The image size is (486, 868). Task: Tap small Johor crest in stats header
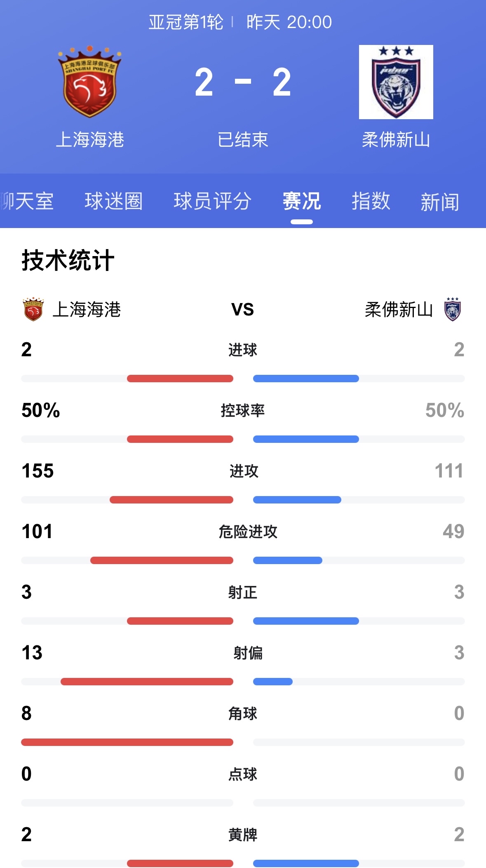tap(452, 309)
